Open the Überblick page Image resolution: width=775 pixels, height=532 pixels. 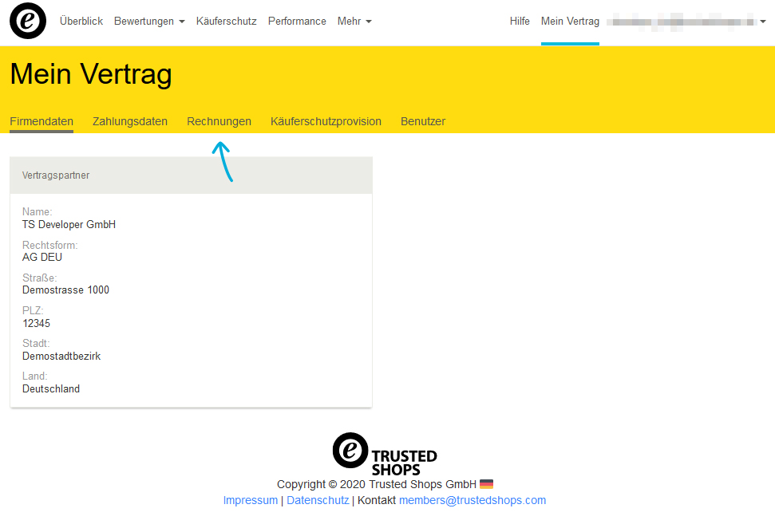[81, 22]
